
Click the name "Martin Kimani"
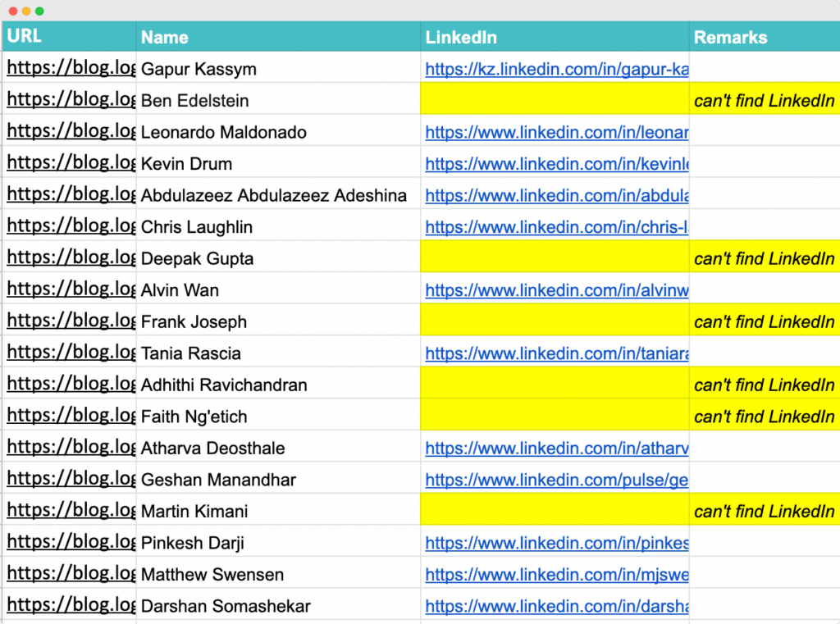194,512
